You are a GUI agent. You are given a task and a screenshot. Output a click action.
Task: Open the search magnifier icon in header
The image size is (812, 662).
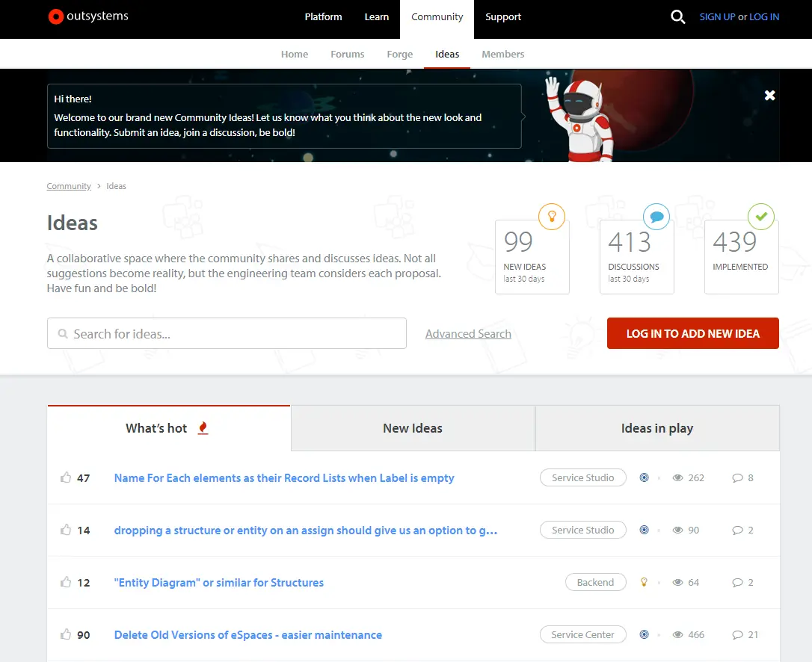pos(677,17)
